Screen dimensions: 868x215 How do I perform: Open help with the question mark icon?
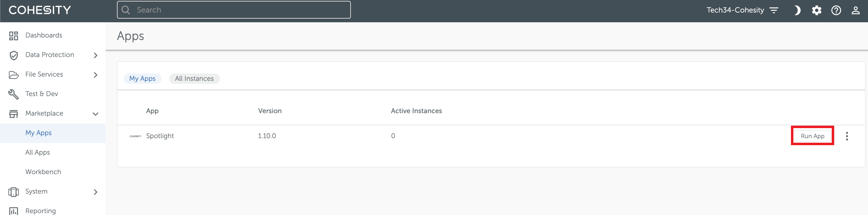pos(836,10)
